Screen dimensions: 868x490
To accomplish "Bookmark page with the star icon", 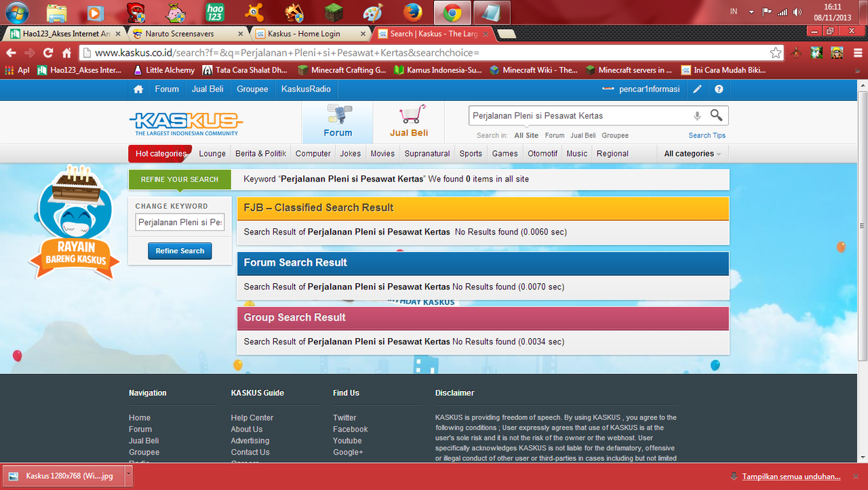I will pyautogui.click(x=776, y=53).
